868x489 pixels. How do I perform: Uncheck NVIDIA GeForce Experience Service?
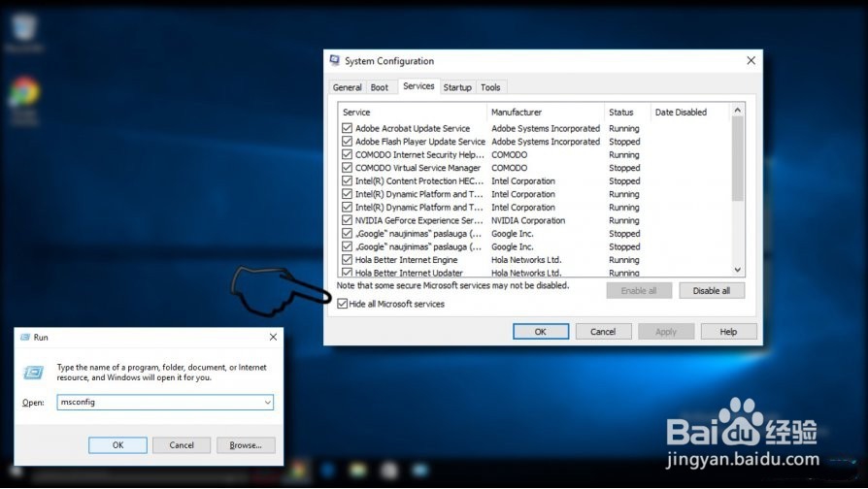coord(347,220)
